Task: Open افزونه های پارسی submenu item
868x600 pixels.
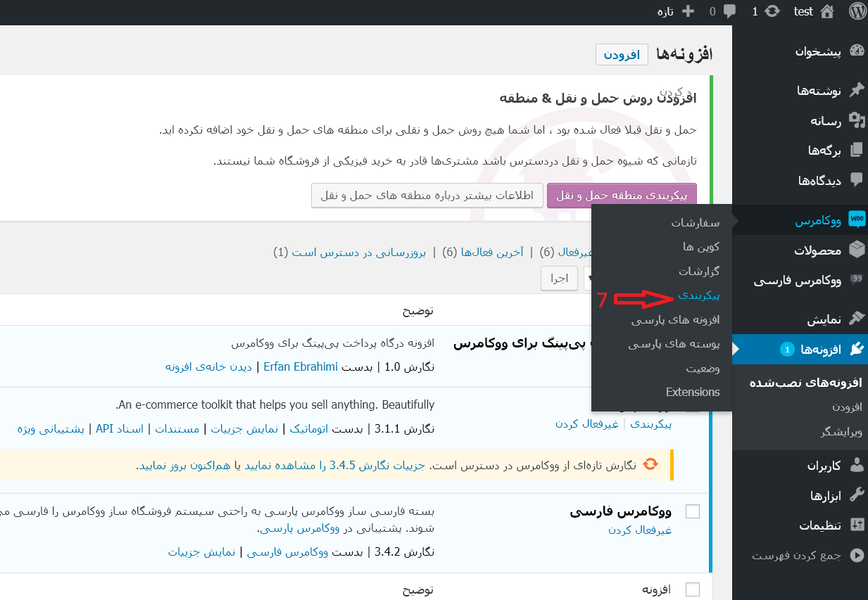Action: pos(675,320)
